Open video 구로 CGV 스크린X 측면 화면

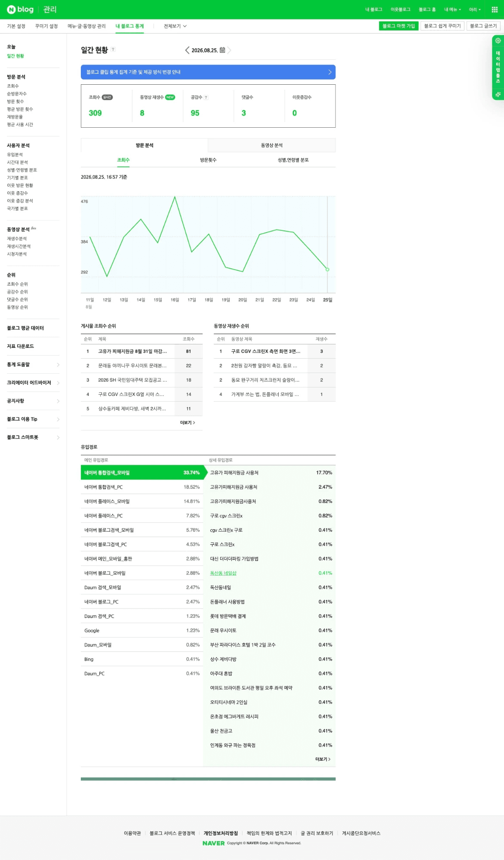click(x=266, y=351)
